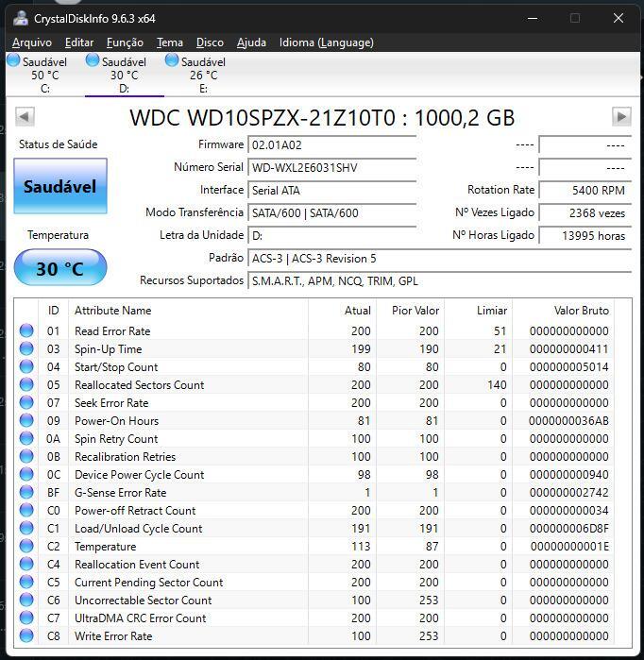Click status orb for Device Power Cycle Count
Screen dimensions: 644x660
point(26,474)
